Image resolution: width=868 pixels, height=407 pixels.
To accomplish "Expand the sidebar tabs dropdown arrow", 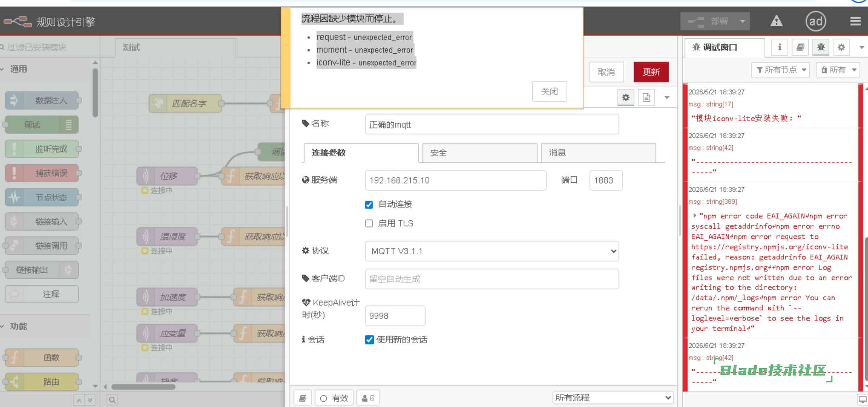I will (x=862, y=47).
